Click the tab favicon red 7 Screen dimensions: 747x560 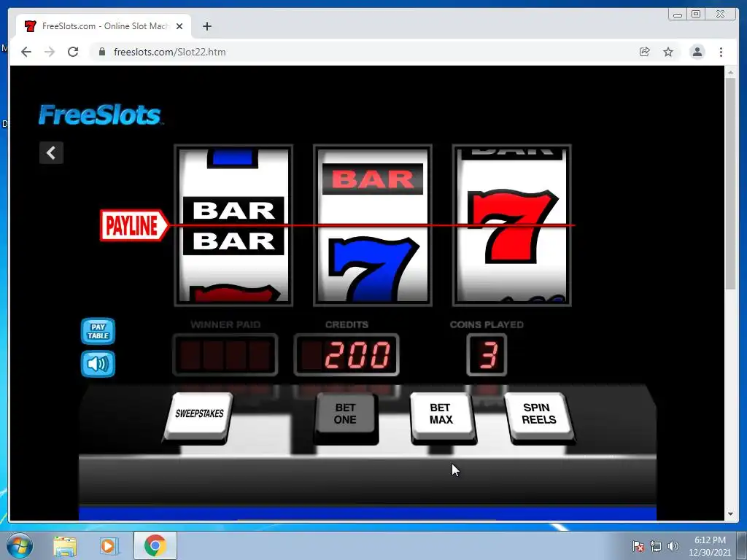click(x=31, y=26)
